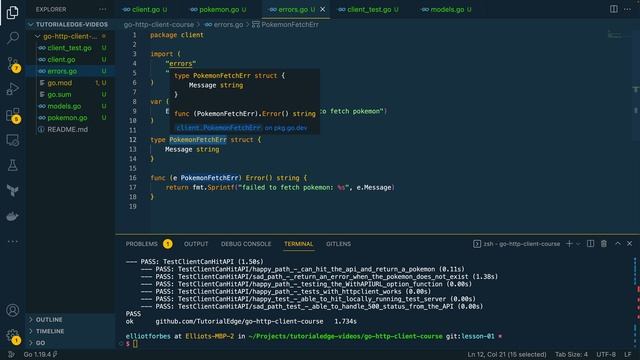Open the Extensions view icon

[x=12, y=115]
